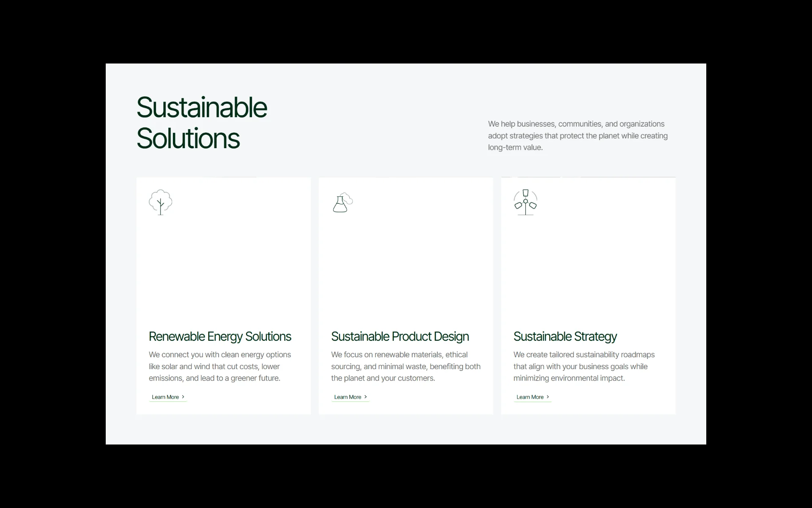Image resolution: width=812 pixels, height=508 pixels.
Task: Open Learn More under Renewable Energy Solutions
Action: (x=165, y=397)
